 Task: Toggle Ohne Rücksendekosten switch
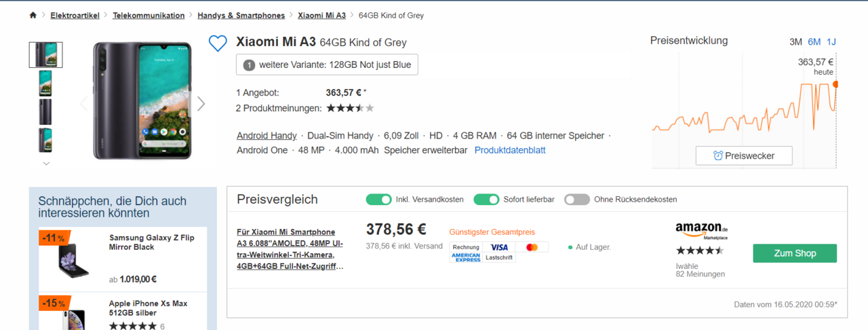[577, 199]
